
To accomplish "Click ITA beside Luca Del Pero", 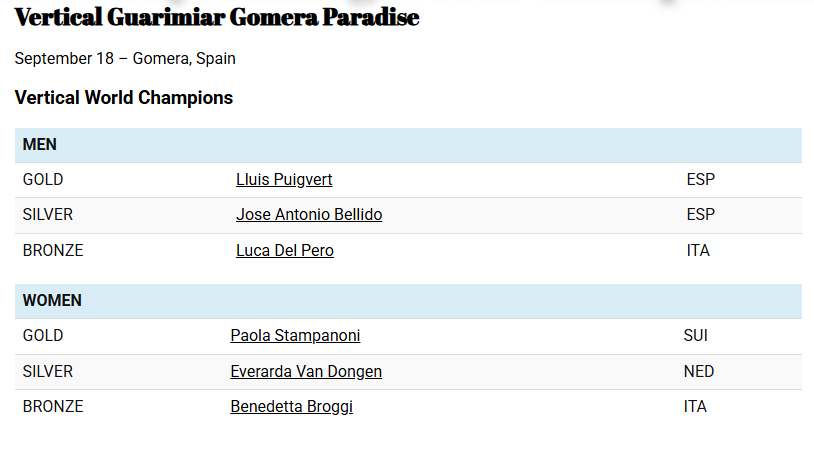I will (x=698, y=250).
